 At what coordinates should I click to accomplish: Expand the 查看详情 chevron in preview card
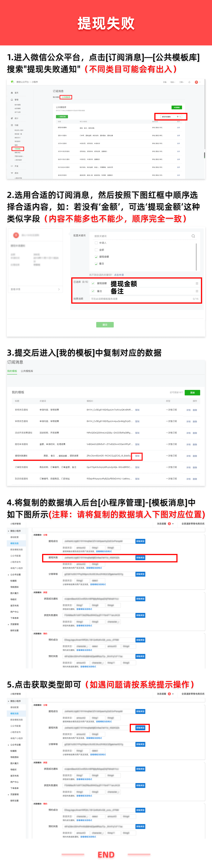[59, 289]
